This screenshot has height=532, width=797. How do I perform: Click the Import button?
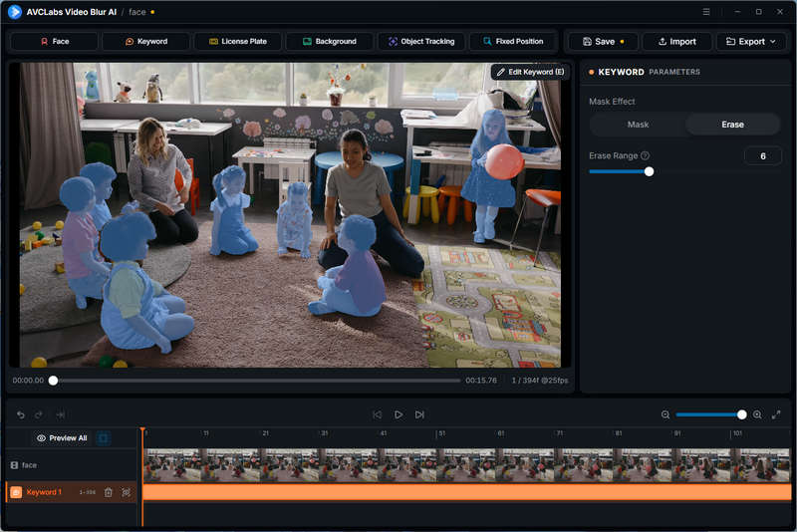677,42
